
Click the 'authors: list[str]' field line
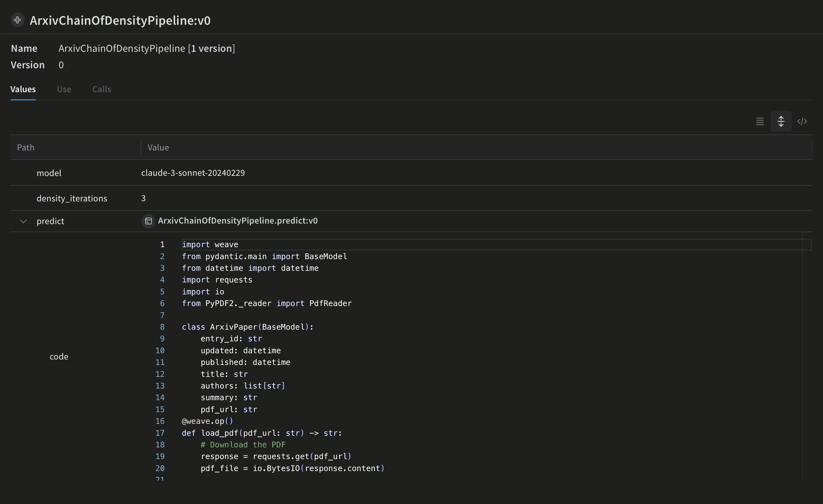[243, 386]
